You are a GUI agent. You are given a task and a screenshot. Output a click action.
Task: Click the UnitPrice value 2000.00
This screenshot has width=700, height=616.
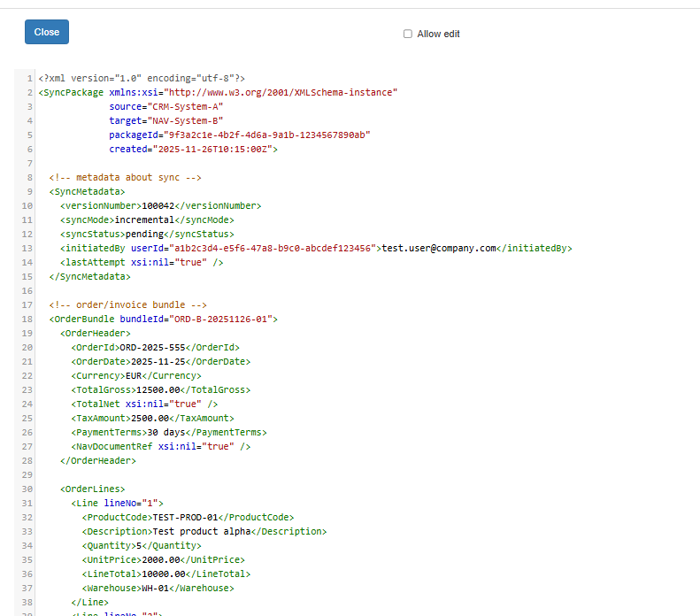click(x=161, y=559)
